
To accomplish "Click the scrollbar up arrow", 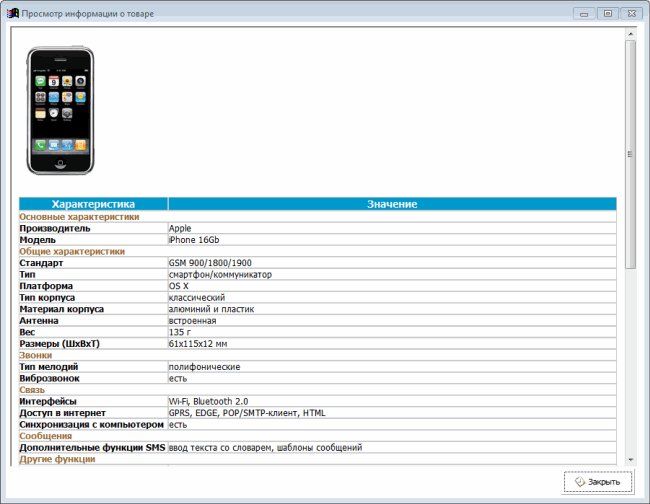I will [630, 34].
